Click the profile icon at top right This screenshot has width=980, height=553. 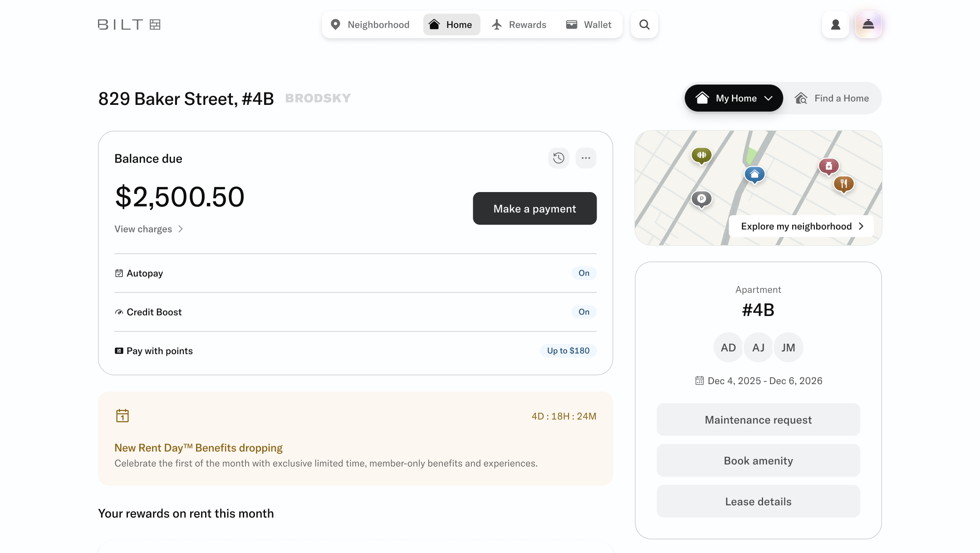(835, 25)
